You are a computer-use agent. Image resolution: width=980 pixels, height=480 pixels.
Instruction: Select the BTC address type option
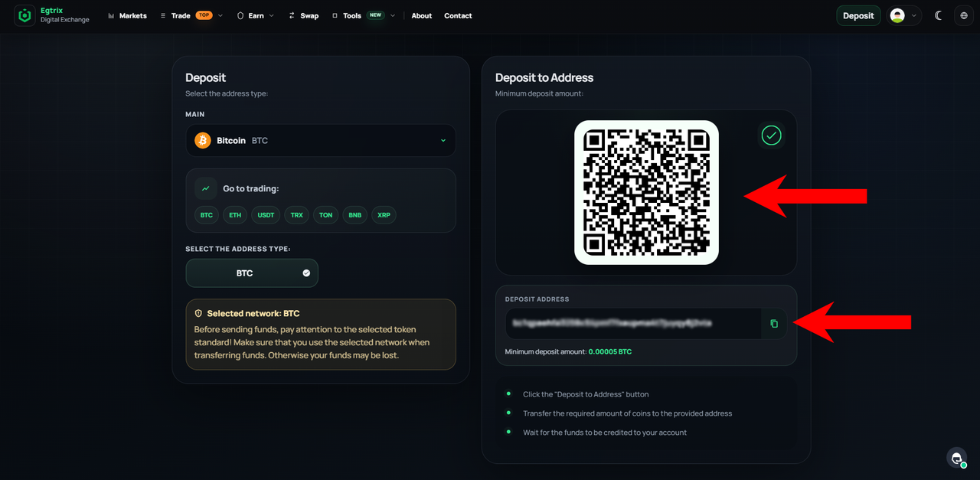point(252,273)
